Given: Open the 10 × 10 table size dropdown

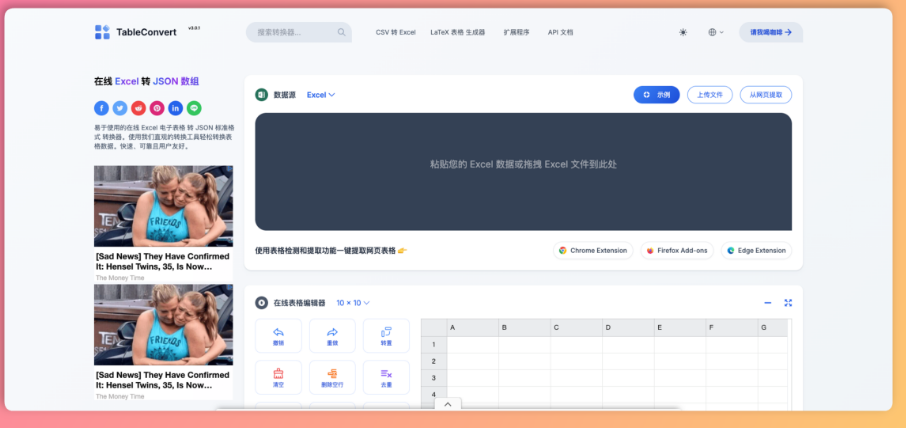Looking at the screenshot, I should coord(353,303).
